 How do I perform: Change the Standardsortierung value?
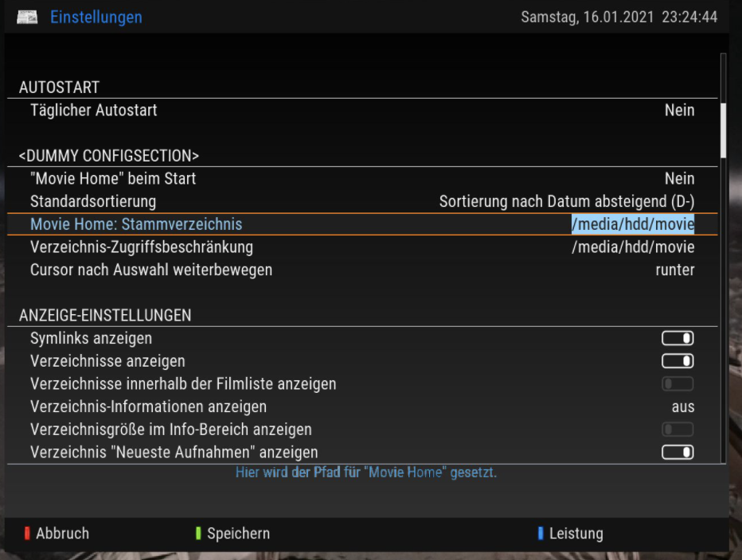[566, 201]
